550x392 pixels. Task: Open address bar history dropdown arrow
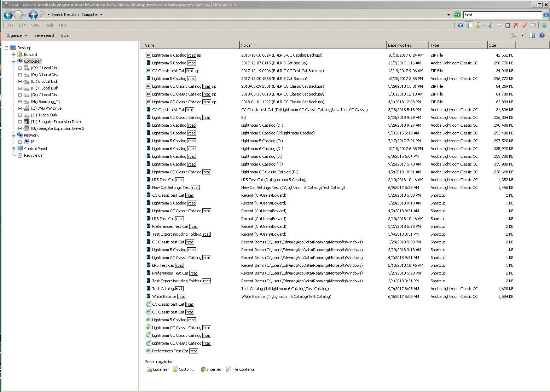(x=448, y=15)
